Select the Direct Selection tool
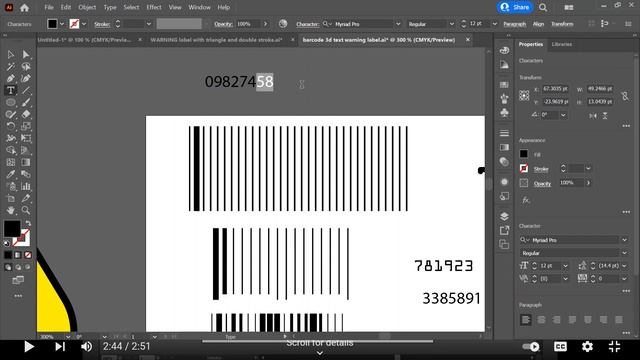Image resolution: width=640 pixels, height=360 pixels. click(26, 54)
